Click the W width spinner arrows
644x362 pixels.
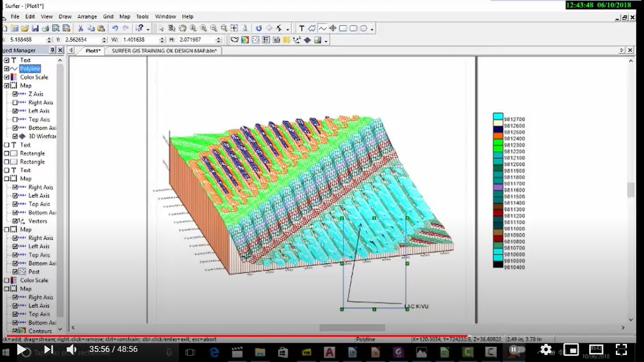click(x=162, y=40)
